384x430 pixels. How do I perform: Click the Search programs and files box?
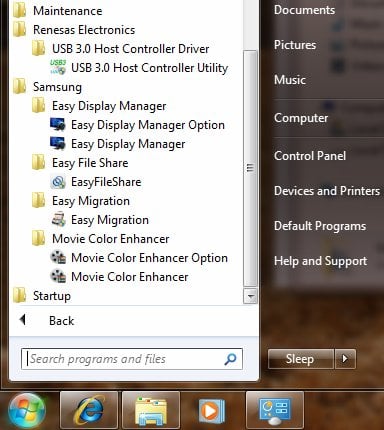pos(132,359)
